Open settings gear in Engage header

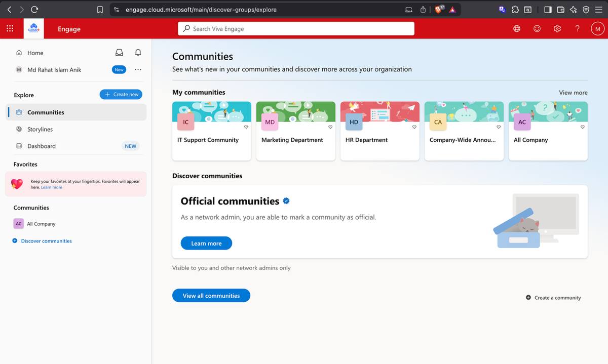pos(557,29)
